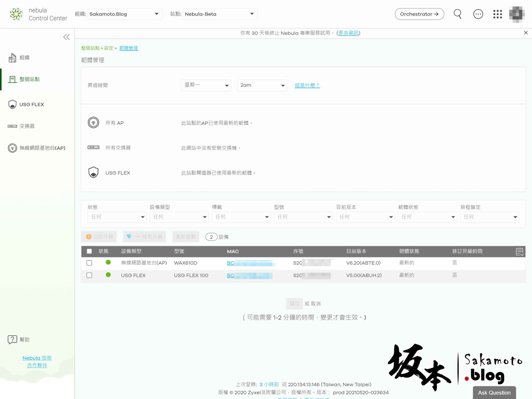Click the 更多資訊 link in banner
The height and width of the screenshot is (399, 532).
point(348,33)
